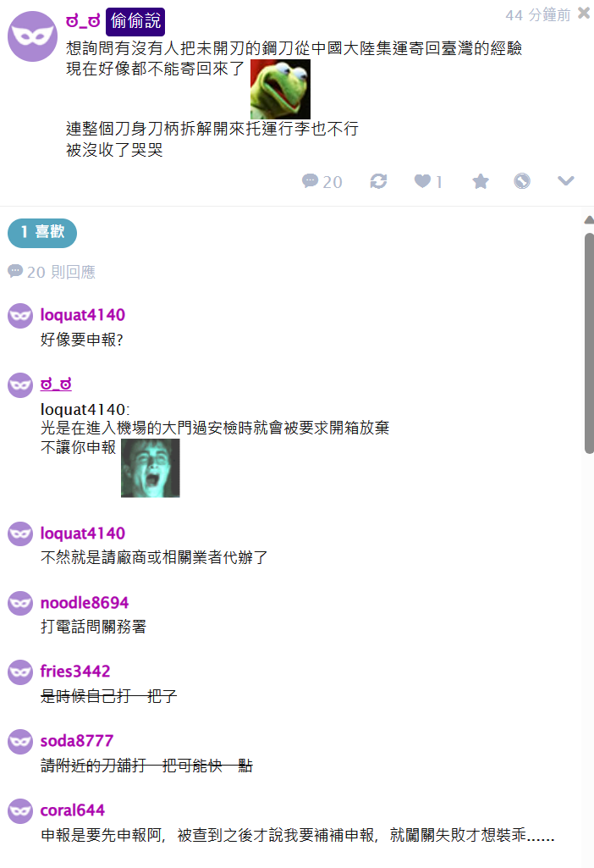Image resolution: width=594 pixels, height=868 pixels.
Task: Click the 20 則回應 responses label
Action: (x=52, y=272)
